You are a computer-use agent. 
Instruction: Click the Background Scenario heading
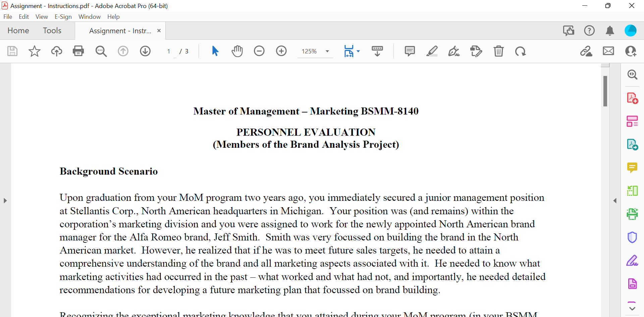[109, 171]
